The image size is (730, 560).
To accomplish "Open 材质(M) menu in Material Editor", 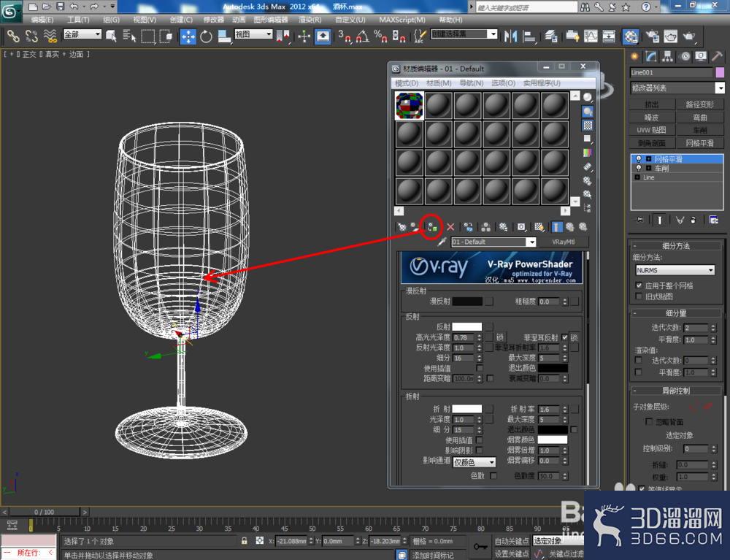I will 439,83.
